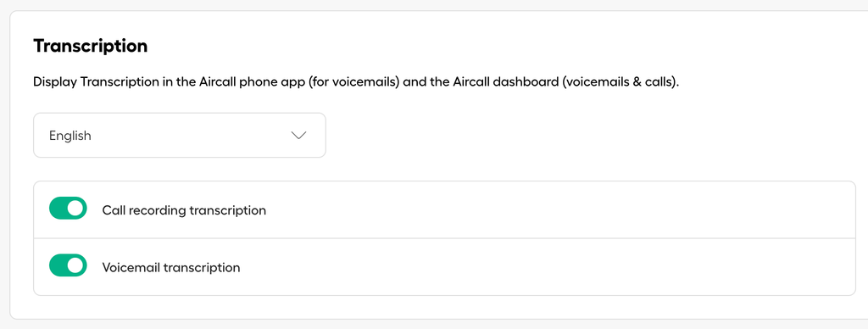Click the 'Transcription' section heading
868x329 pixels.
(x=90, y=46)
